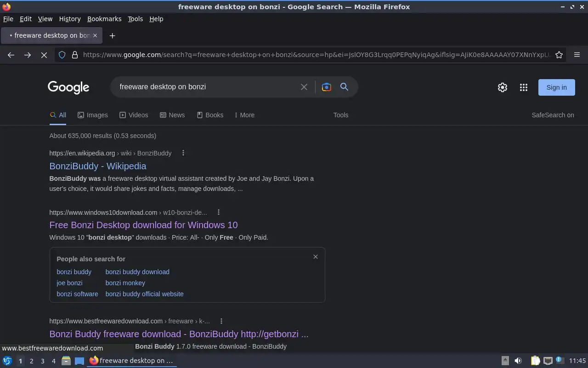Open Google quick settings gear
Screen dimensions: 588x368
click(x=503, y=87)
